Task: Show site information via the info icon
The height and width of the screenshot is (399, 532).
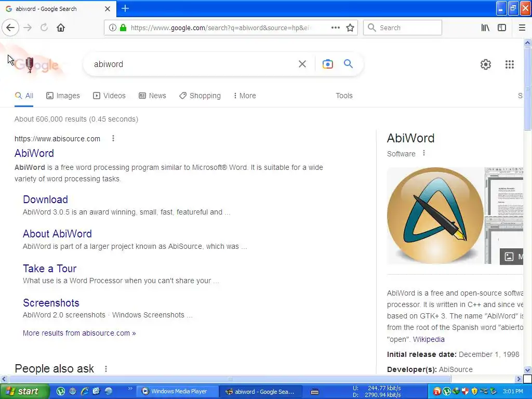Action: click(112, 28)
